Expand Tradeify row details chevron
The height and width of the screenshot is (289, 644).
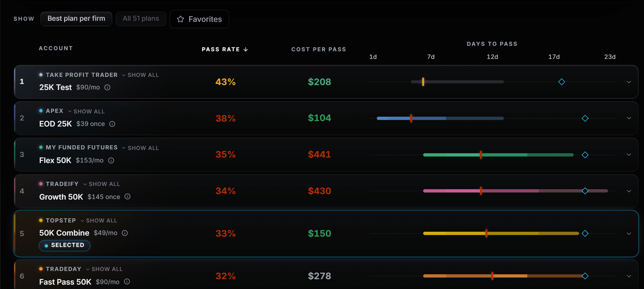point(629,191)
